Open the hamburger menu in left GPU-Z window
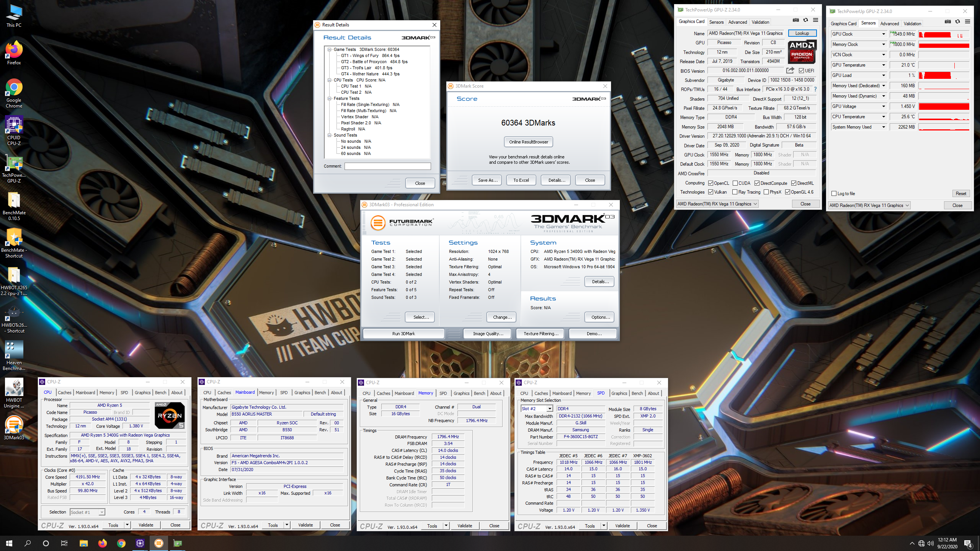 point(815,20)
